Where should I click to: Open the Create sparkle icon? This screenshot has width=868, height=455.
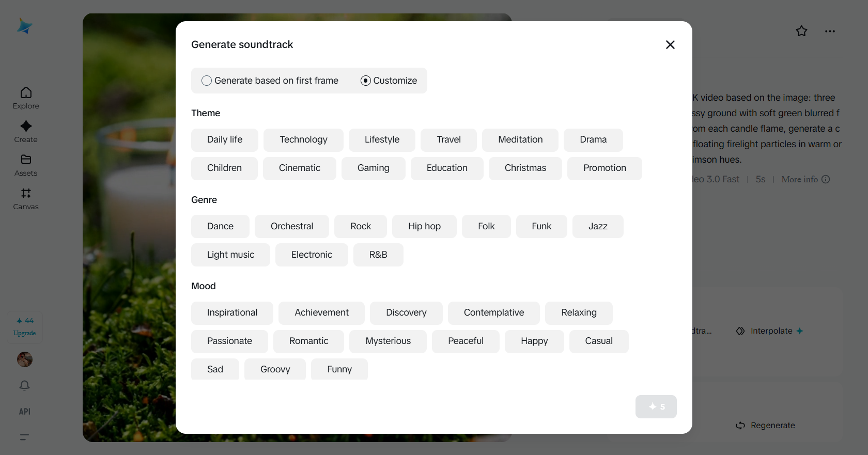click(x=26, y=127)
